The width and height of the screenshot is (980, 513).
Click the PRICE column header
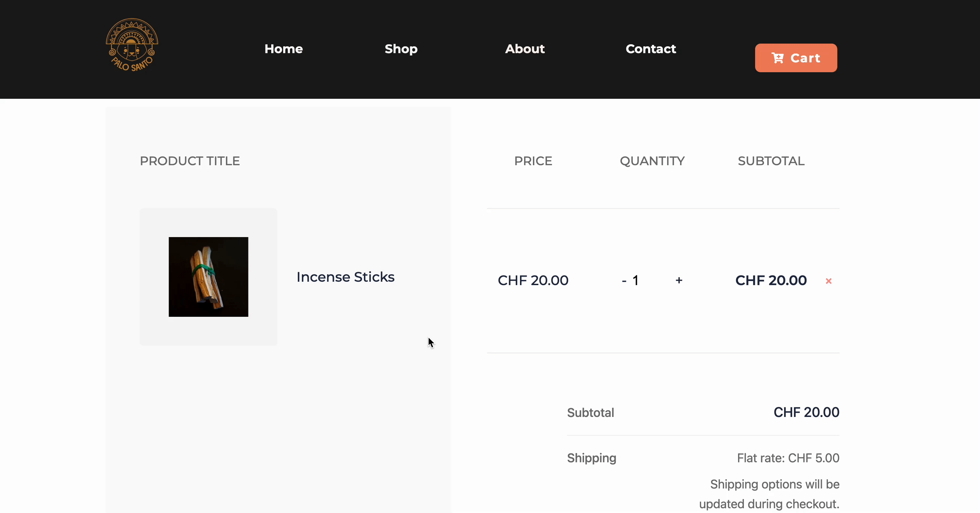[x=533, y=161]
